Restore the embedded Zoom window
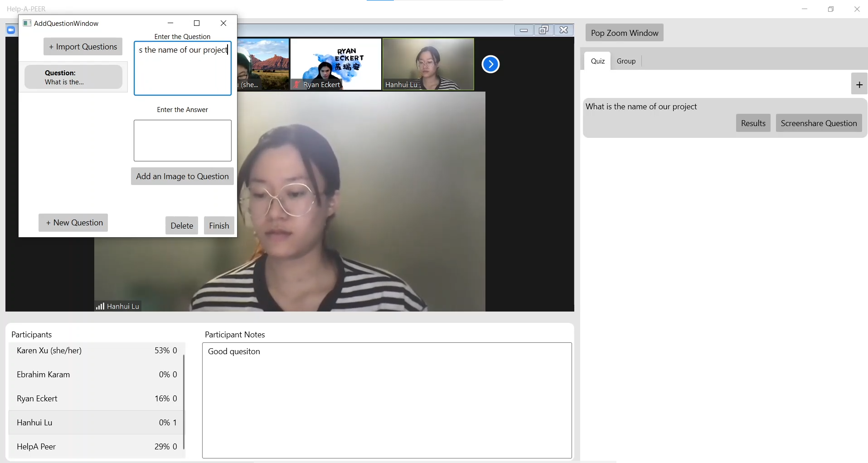 pos(543,30)
